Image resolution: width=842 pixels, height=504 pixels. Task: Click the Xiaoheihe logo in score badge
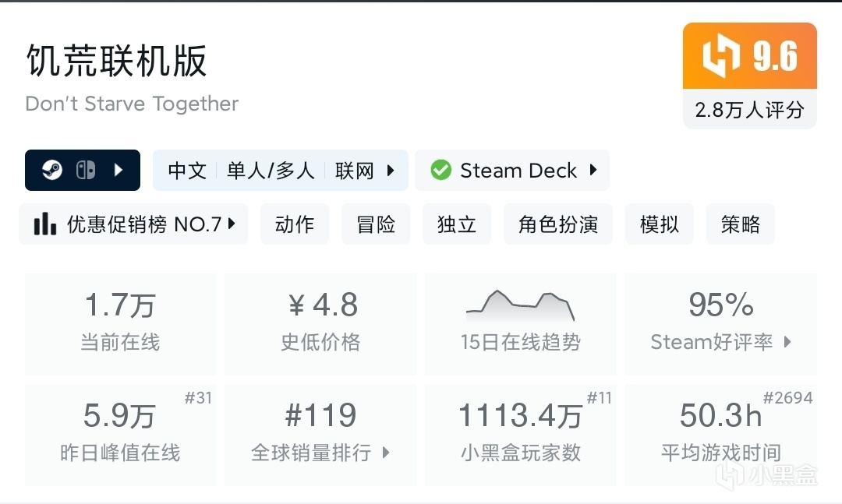[720, 57]
